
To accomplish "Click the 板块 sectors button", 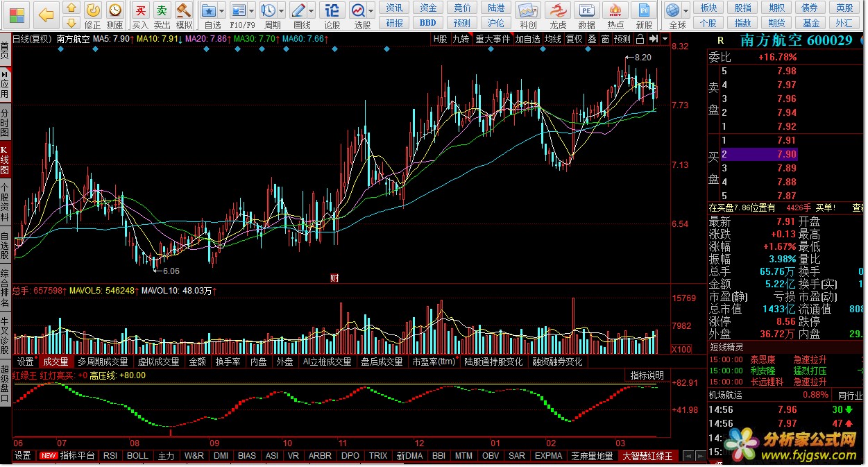I will [708, 8].
